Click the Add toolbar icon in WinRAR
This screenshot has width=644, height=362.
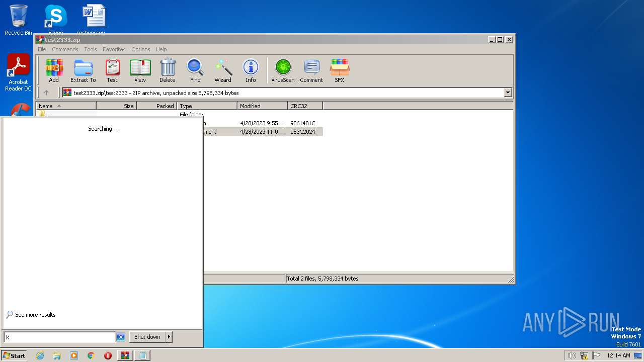click(54, 70)
